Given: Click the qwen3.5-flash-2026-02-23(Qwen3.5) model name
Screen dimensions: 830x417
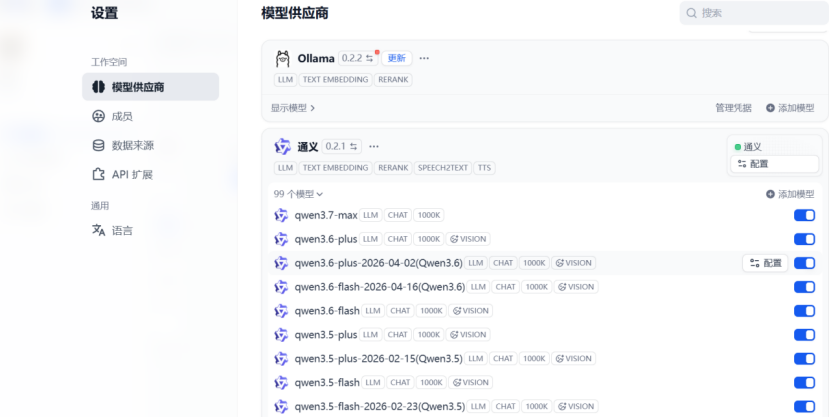Looking at the screenshot, I should [x=380, y=406].
